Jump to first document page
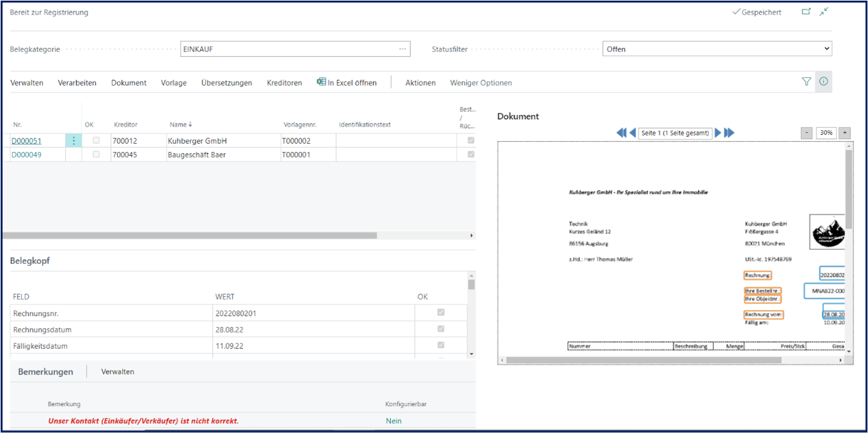Image resolution: width=868 pixels, height=433 pixels. (x=621, y=133)
